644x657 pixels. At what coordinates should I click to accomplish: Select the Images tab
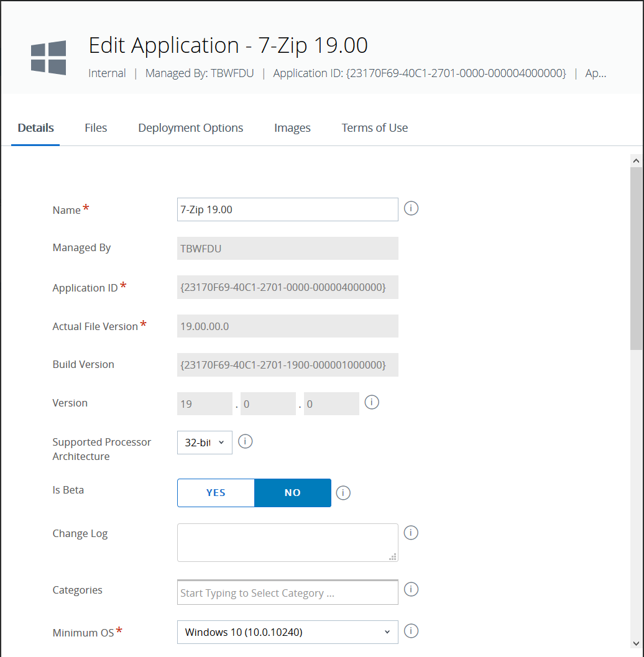tap(292, 128)
